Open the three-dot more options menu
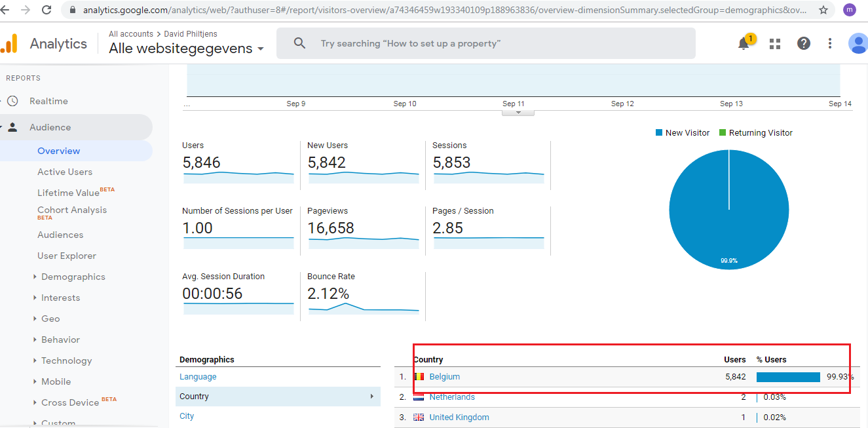Image resolution: width=868 pixels, height=428 pixels. click(x=830, y=43)
